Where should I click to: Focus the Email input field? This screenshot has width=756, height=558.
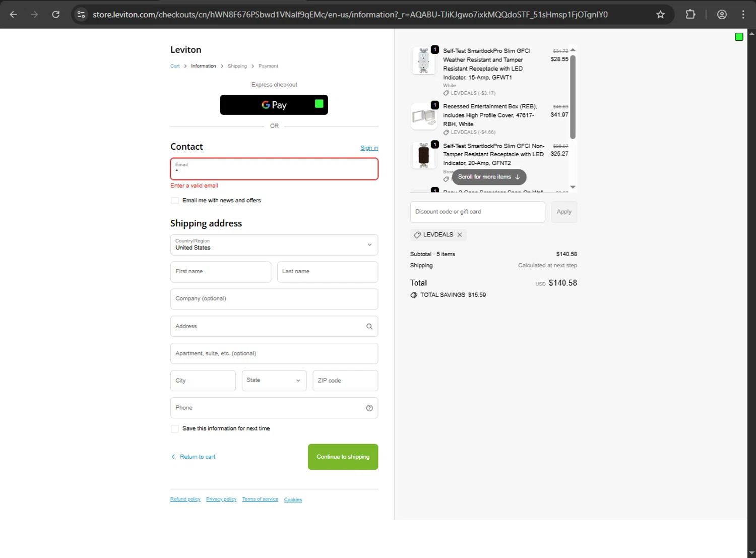click(x=274, y=169)
